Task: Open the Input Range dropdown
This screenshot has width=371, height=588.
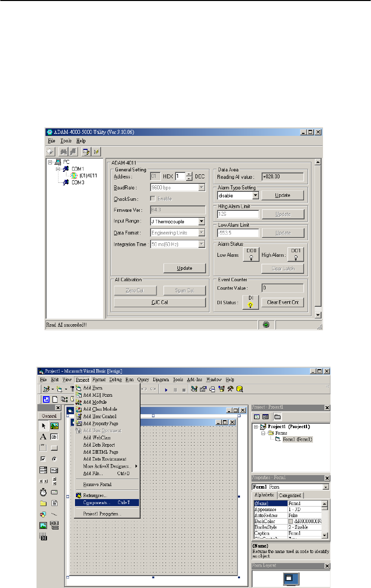Action: (x=201, y=221)
